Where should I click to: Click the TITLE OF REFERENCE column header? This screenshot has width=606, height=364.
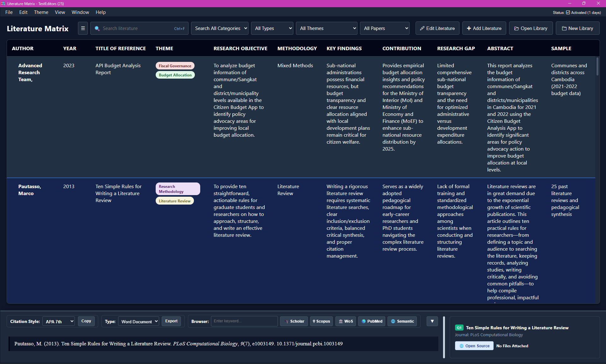coord(121,48)
